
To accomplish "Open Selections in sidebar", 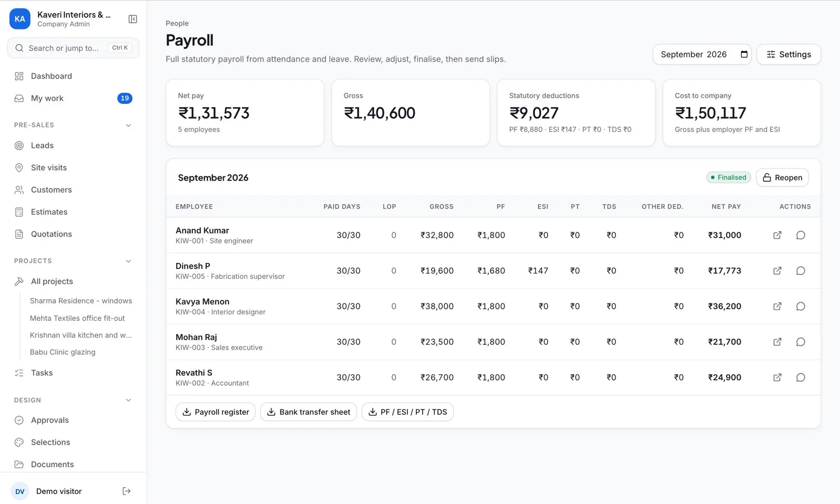I will [73, 442].
